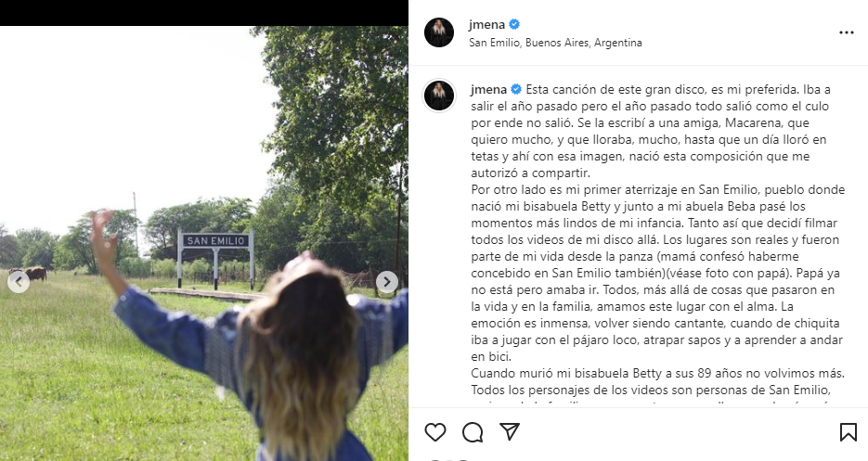Click the caption sentence starting 'Esta canción de este'
This screenshot has width=868, height=461.
tap(651, 131)
